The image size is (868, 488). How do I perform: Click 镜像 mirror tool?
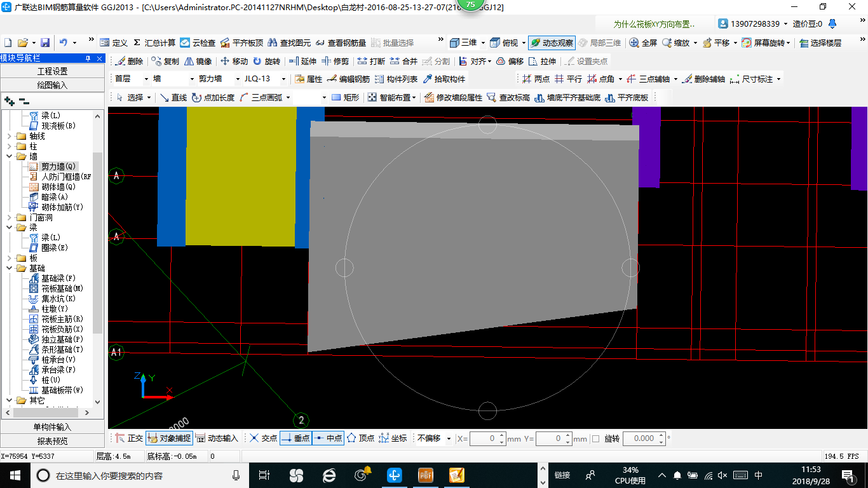pyautogui.click(x=198, y=61)
